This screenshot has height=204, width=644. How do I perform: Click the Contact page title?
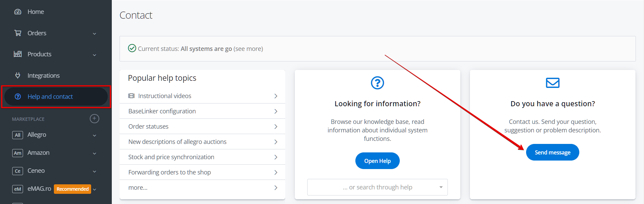(x=136, y=15)
